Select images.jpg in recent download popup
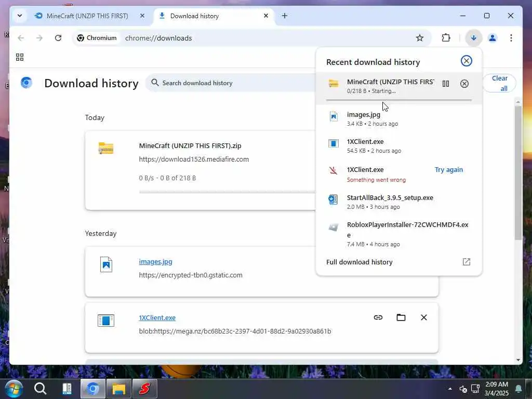This screenshot has width=532, height=399. [398, 119]
